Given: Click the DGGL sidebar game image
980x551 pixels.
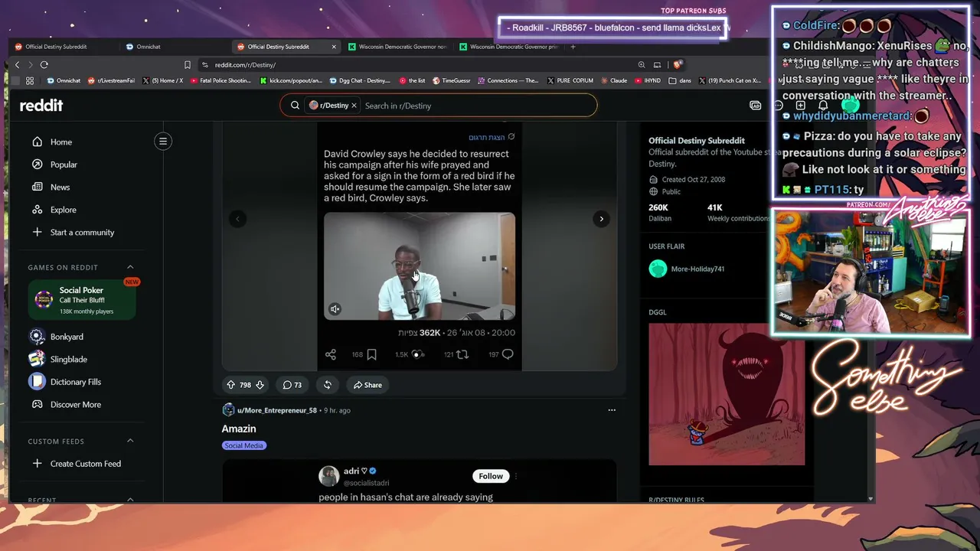Looking at the screenshot, I should [727, 394].
